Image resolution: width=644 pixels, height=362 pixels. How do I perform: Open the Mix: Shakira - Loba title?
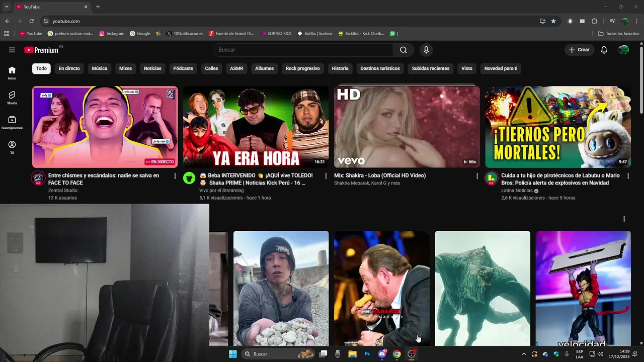tap(380, 175)
